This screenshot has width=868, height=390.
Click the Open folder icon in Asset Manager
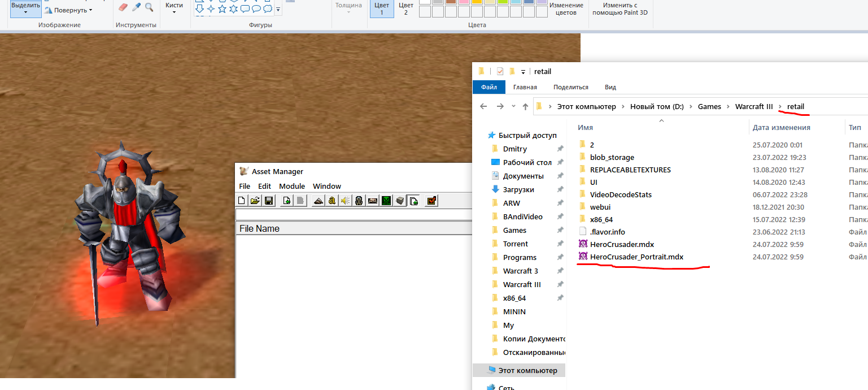[x=255, y=200]
